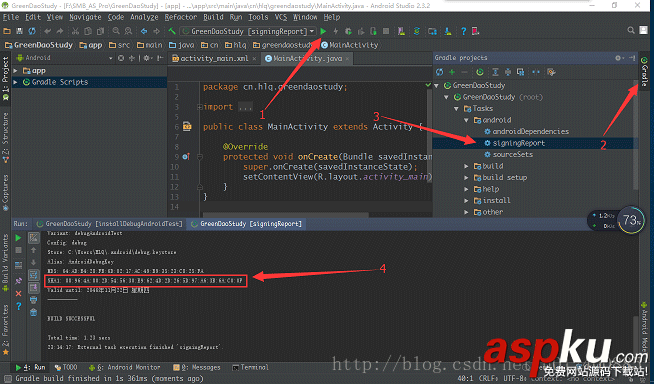Click Gradle panel settings gear icon
Image resolution: width=654 pixels, height=384 pixels.
618,58
